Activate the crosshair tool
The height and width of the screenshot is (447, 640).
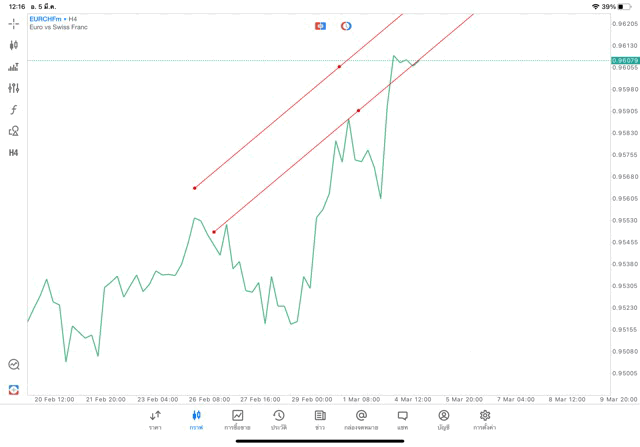tap(14, 23)
